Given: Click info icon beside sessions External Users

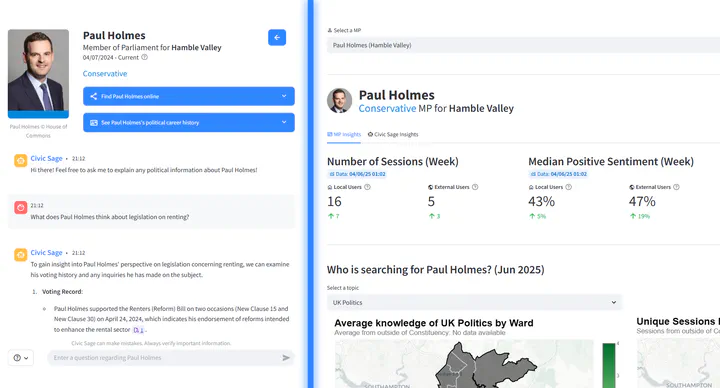Looking at the screenshot, I should [x=475, y=187].
